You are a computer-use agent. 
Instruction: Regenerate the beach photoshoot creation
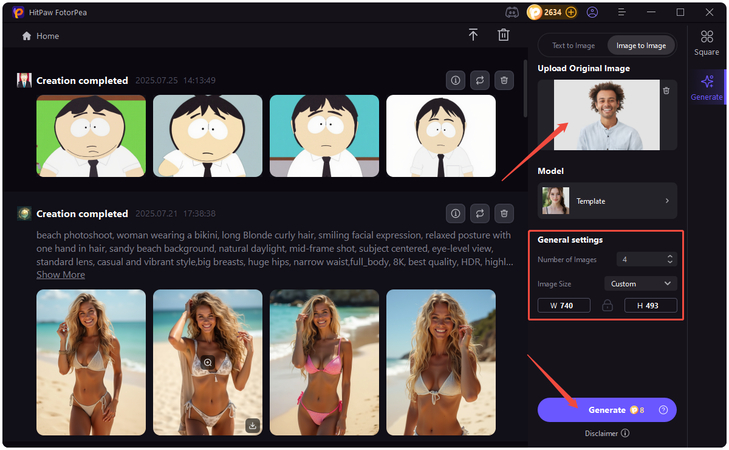pos(480,213)
